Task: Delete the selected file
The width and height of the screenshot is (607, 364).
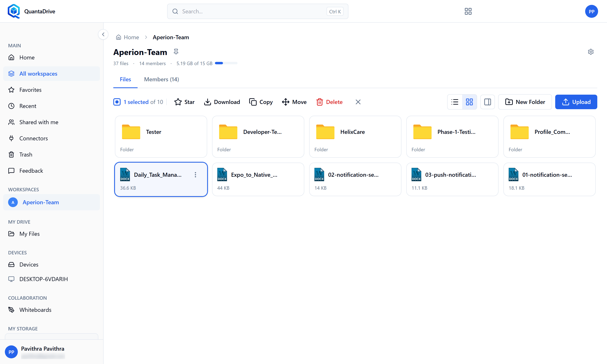Action: pos(329,102)
